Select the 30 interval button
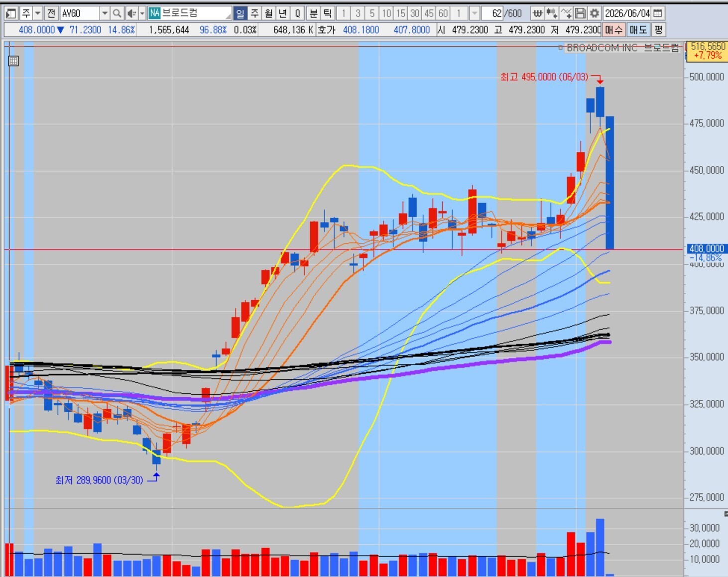This screenshot has width=728, height=577. 415,13
